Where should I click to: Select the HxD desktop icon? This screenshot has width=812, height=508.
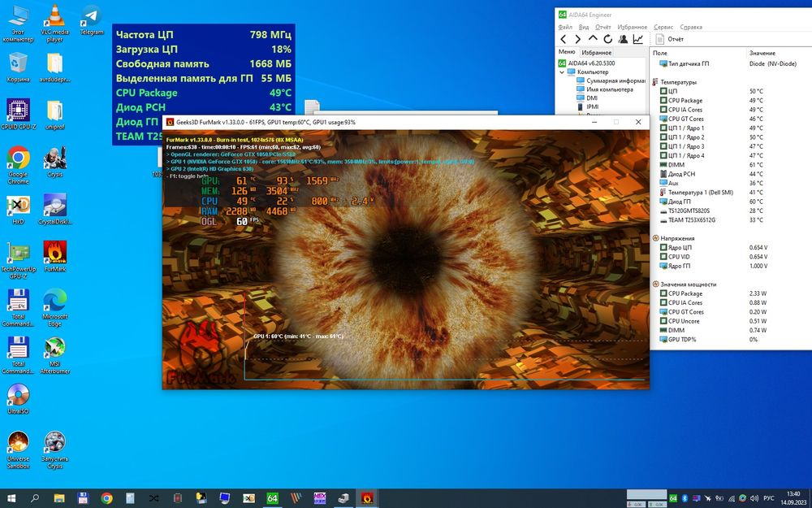click(18, 210)
